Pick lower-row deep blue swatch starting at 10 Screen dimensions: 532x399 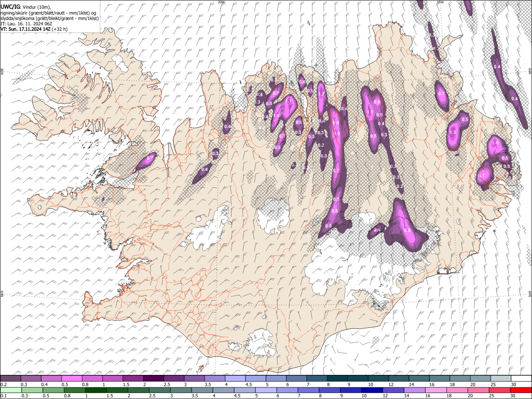pos(372,390)
